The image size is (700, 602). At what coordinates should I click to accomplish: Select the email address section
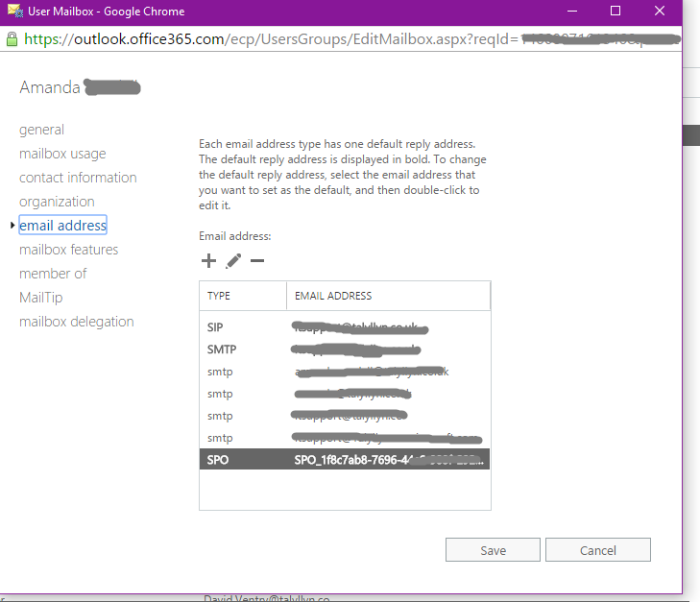tap(63, 226)
